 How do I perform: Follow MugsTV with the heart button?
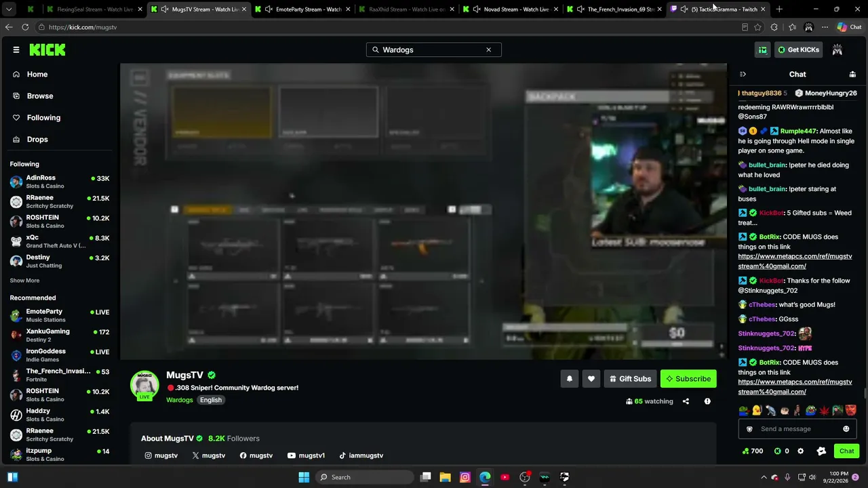tap(591, 379)
